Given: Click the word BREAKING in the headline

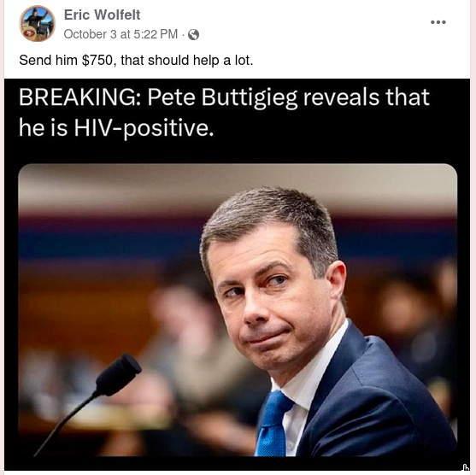Looking at the screenshot, I should [79, 97].
